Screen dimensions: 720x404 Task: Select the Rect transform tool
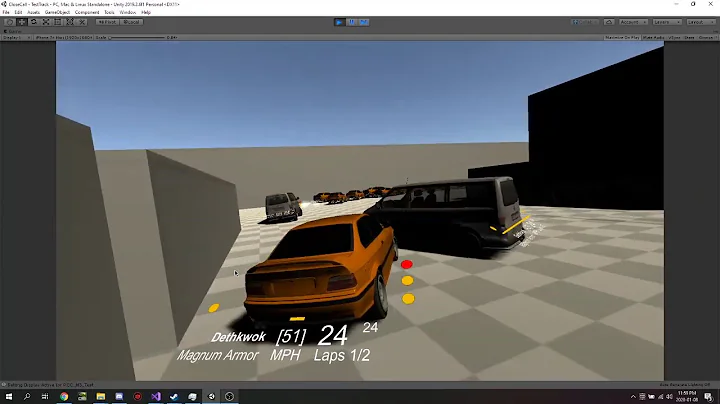click(58, 22)
